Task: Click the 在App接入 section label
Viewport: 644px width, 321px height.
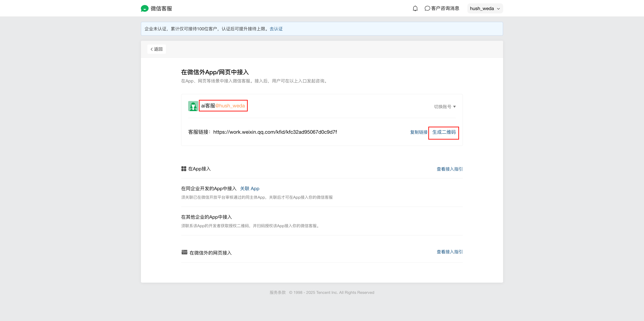Action: click(x=199, y=169)
